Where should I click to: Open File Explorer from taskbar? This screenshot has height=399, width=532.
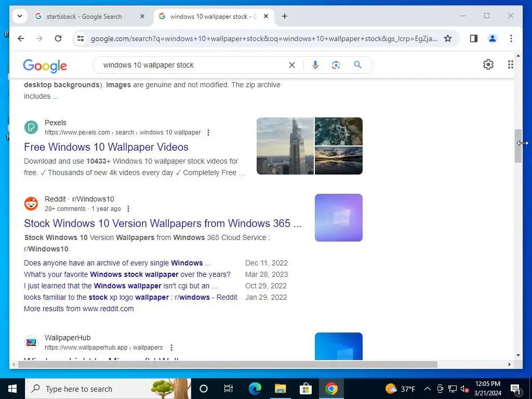[x=280, y=389]
